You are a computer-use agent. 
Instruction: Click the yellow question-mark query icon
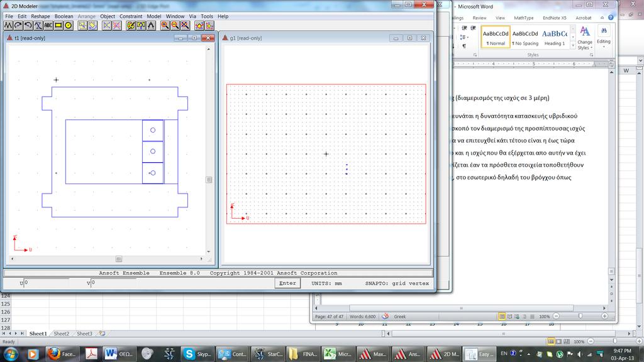142,25
